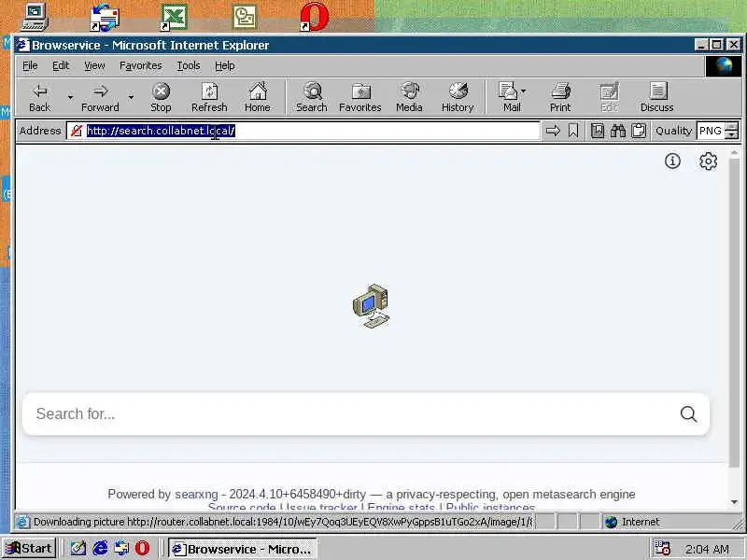Click the binoculars find icon
This screenshot has width=747, height=560.
(x=618, y=131)
